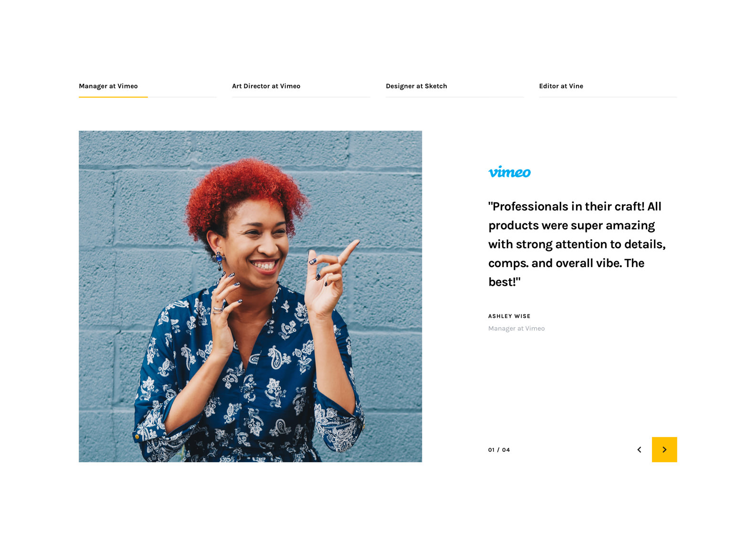This screenshot has width=756, height=541.
Task: Click the yellow progress bar under Manager at Vimeo
Action: coord(113,97)
